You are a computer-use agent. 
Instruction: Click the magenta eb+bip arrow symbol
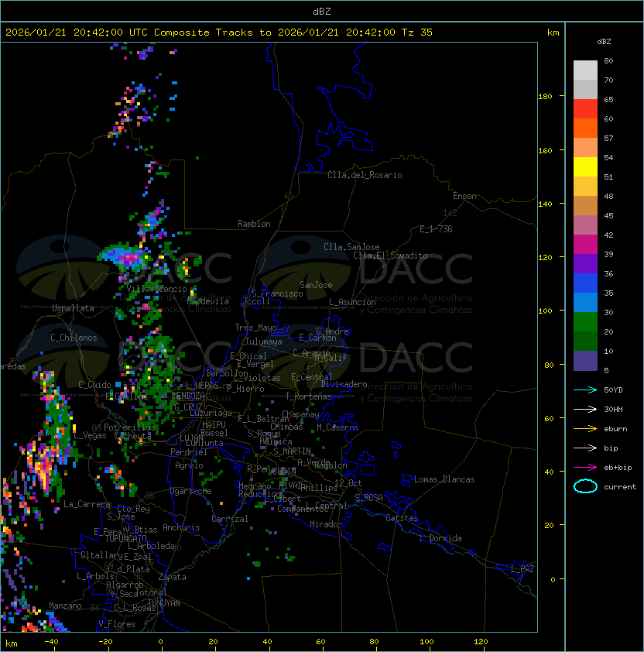click(585, 467)
